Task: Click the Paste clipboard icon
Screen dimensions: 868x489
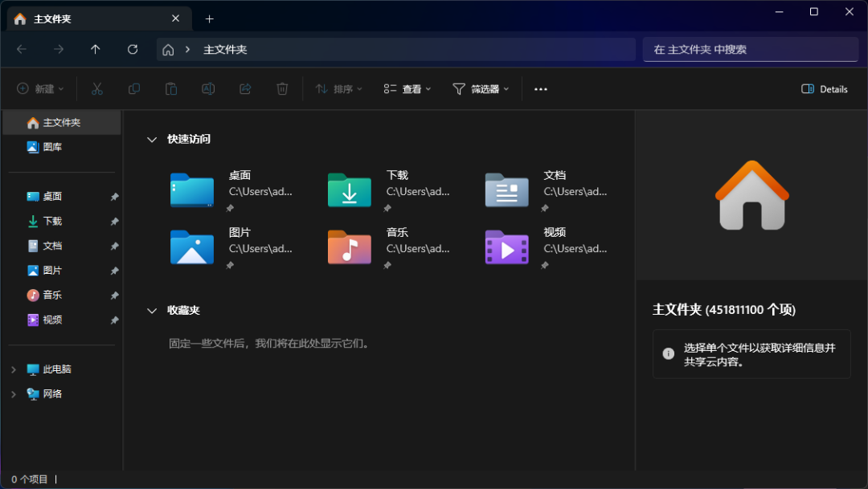Action: point(171,89)
